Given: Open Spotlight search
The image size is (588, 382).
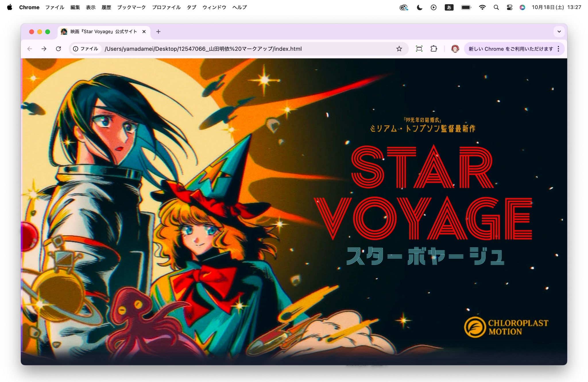Looking at the screenshot, I should pos(496,7).
